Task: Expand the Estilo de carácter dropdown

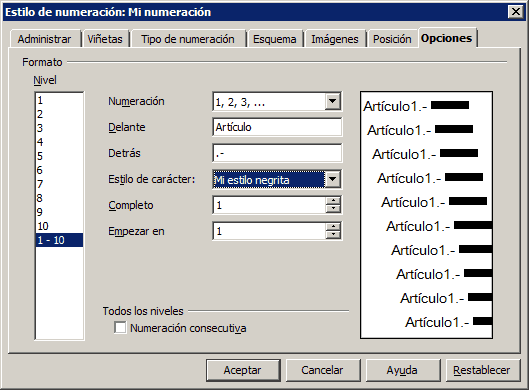Action: tap(332, 179)
